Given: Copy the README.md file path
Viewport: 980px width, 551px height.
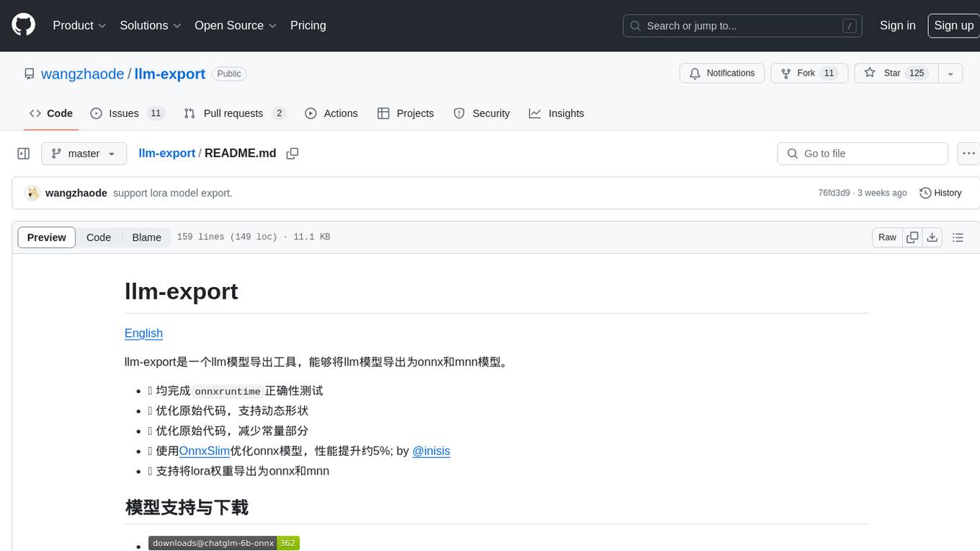Looking at the screenshot, I should point(293,154).
